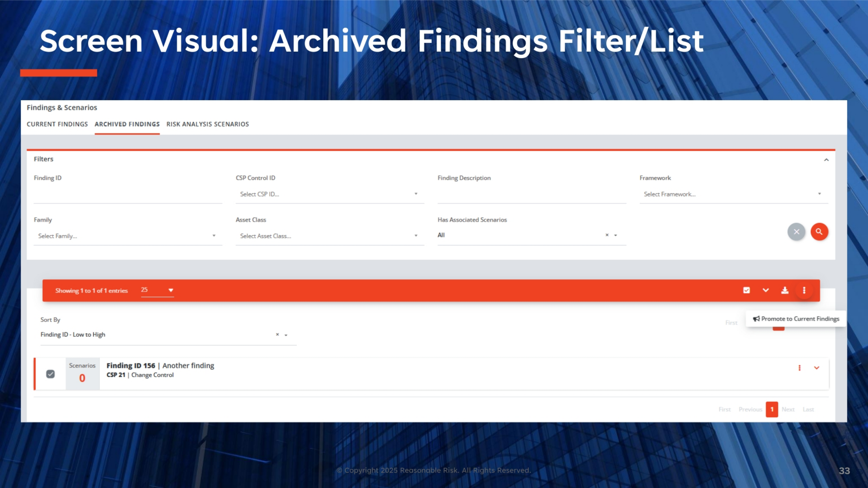Click the red search filters button

[819, 232]
